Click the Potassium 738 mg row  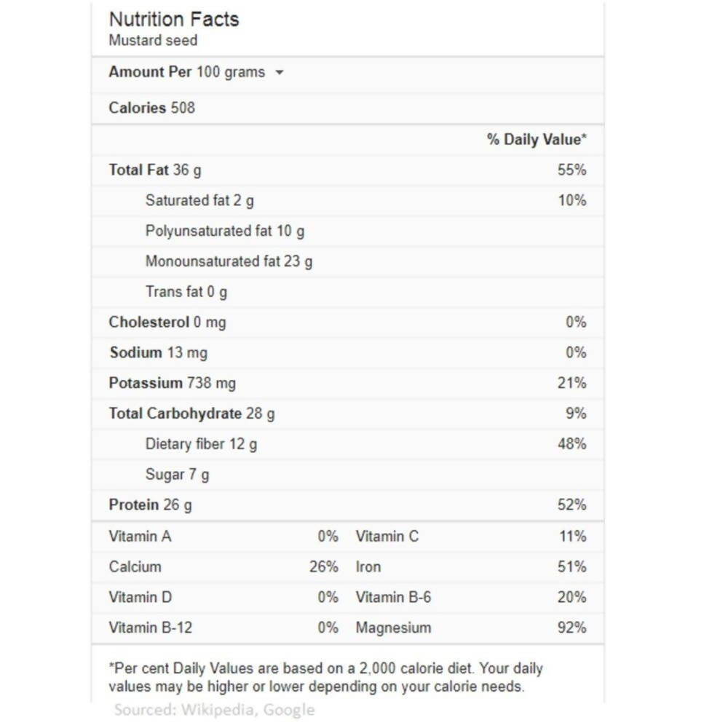173,383
